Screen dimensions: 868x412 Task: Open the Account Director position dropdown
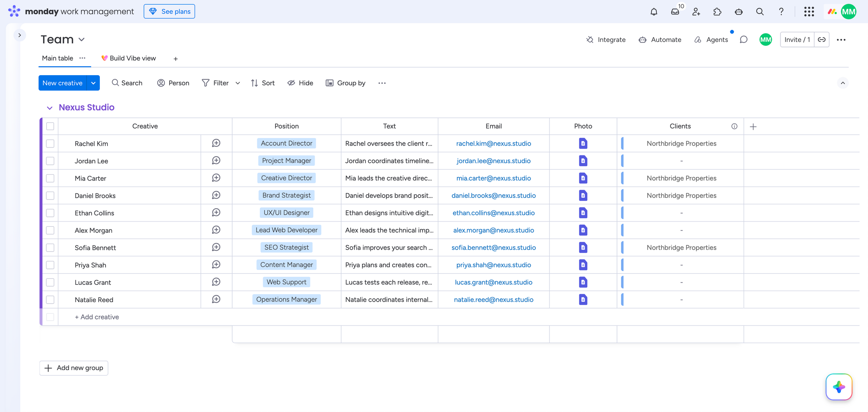[286, 143]
